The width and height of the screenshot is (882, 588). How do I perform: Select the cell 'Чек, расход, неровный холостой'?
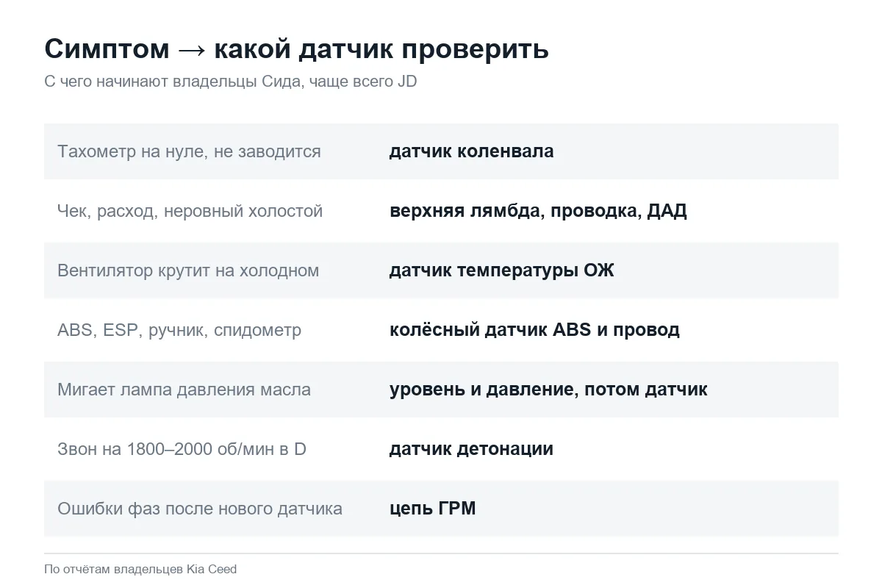pos(190,211)
